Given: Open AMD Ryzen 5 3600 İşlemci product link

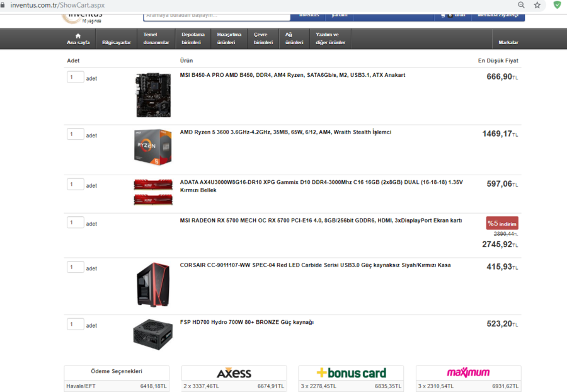Looking at the screenshot, I should tap(285, 132).
